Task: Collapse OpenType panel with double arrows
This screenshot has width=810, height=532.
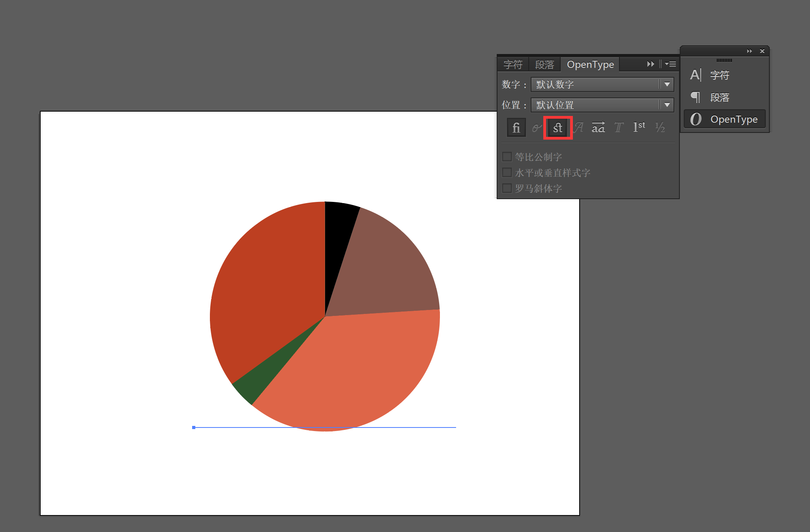Action: (x=650, y=64)
